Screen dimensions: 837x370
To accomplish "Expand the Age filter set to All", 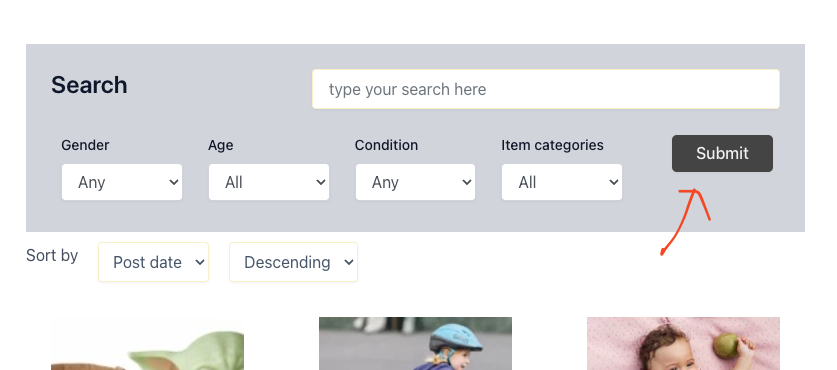I will (269, 182).
